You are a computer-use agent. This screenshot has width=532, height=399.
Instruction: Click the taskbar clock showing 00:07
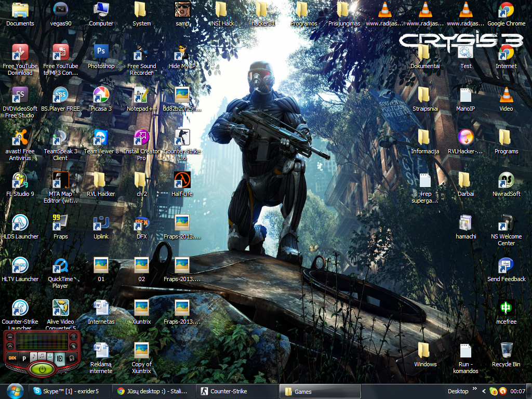(517, 391)
